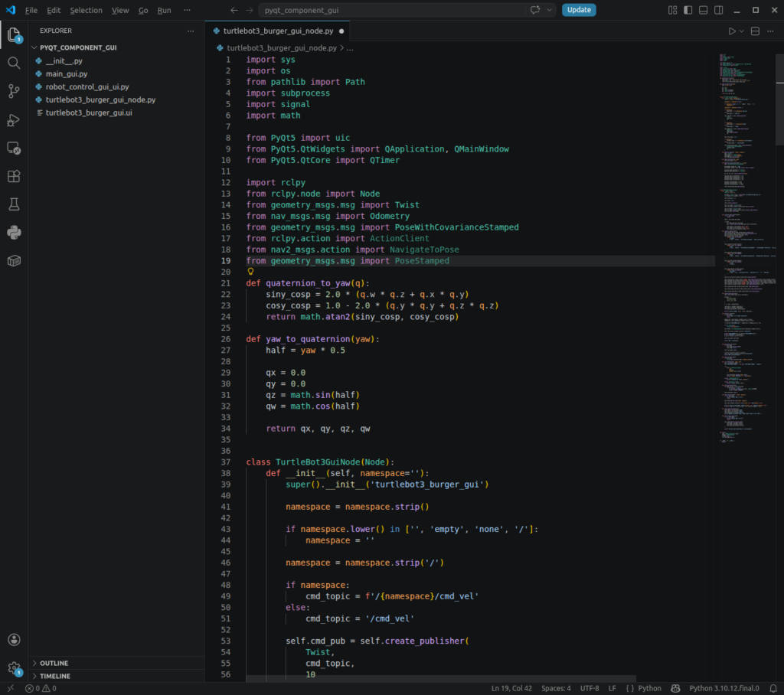Image resolution: width=784 pixels, height=695 pixels.
Task: Customize layout icon in title bar
Action: point(672,10)
